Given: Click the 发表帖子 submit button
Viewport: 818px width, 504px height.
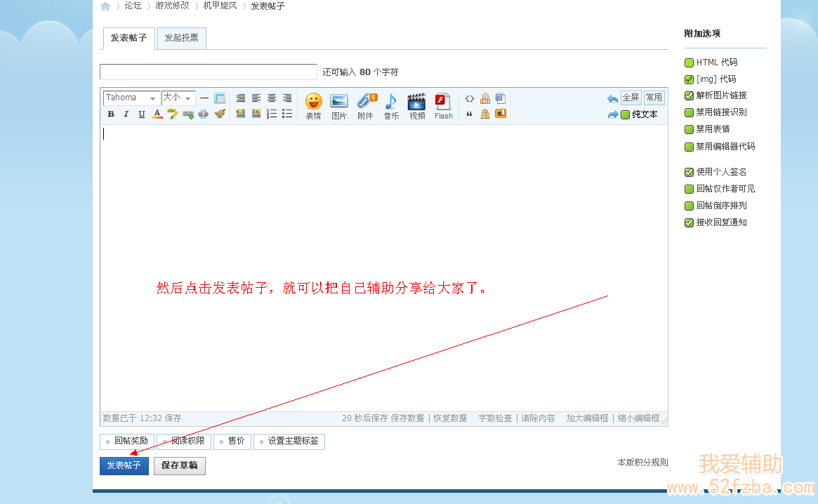Looking at the screenshot, I should (124, 465).
